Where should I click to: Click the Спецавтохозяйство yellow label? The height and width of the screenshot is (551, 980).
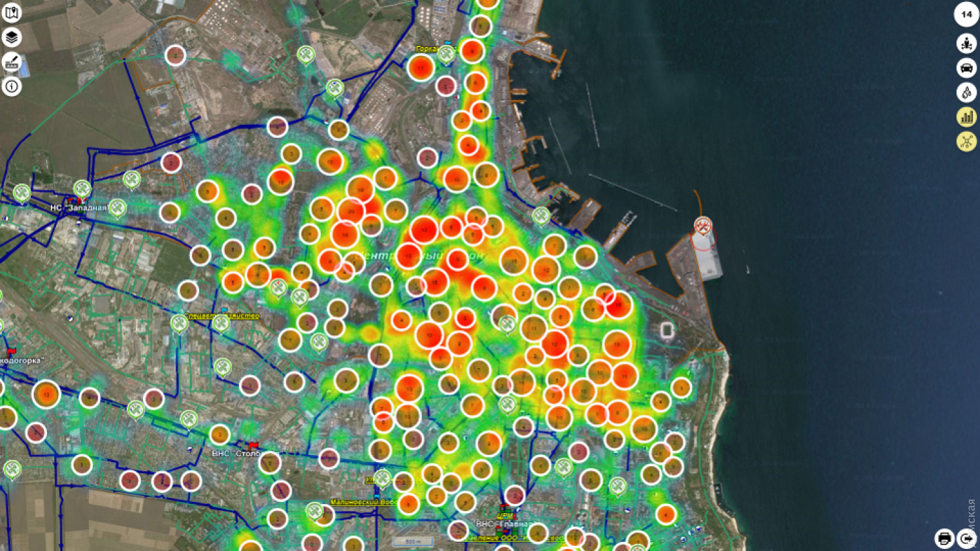click(x=222, y=316)
